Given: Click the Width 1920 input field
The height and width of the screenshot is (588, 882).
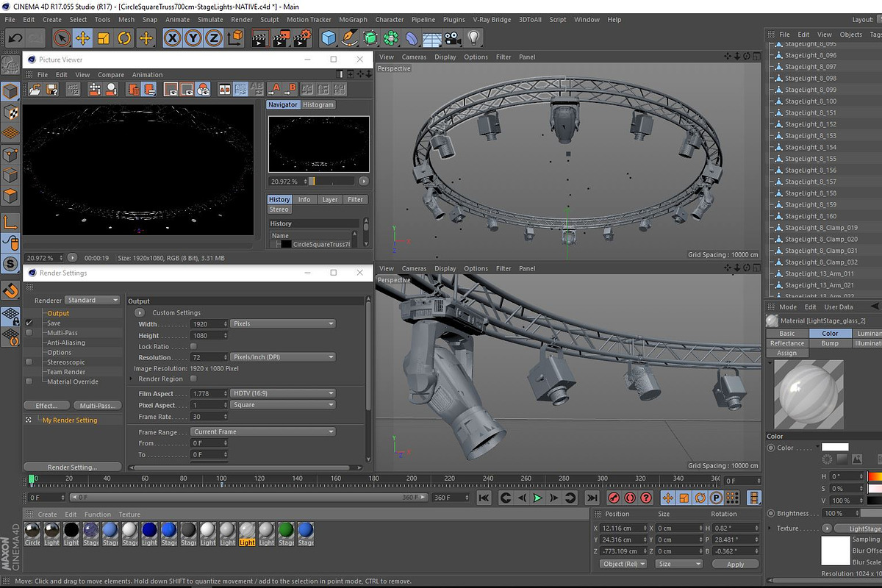Looking at the screenshot, I should (x=209, y=323).
